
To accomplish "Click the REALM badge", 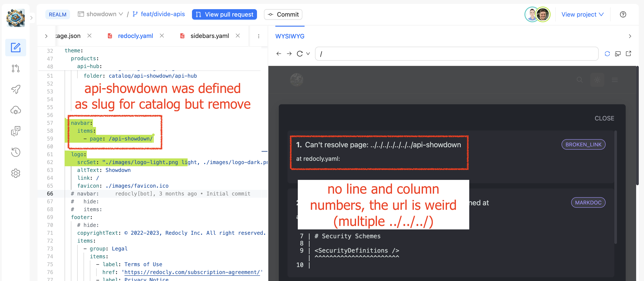I will tap(58, 14).
